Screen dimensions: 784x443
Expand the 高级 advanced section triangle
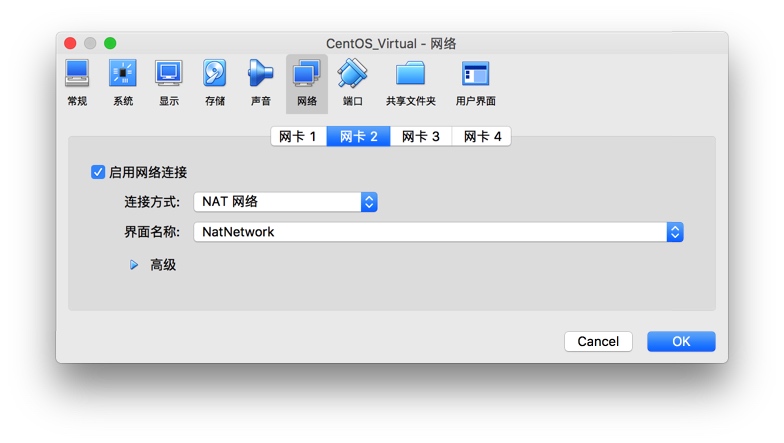134,265
